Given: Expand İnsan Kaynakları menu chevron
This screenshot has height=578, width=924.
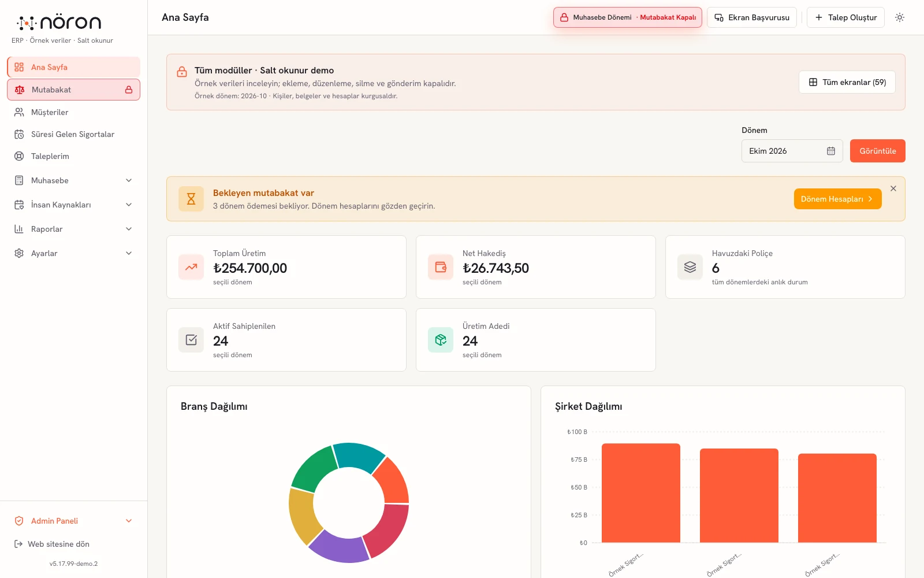Looking at the screenshot, I should pyautogui.click(x=129, y=205).
